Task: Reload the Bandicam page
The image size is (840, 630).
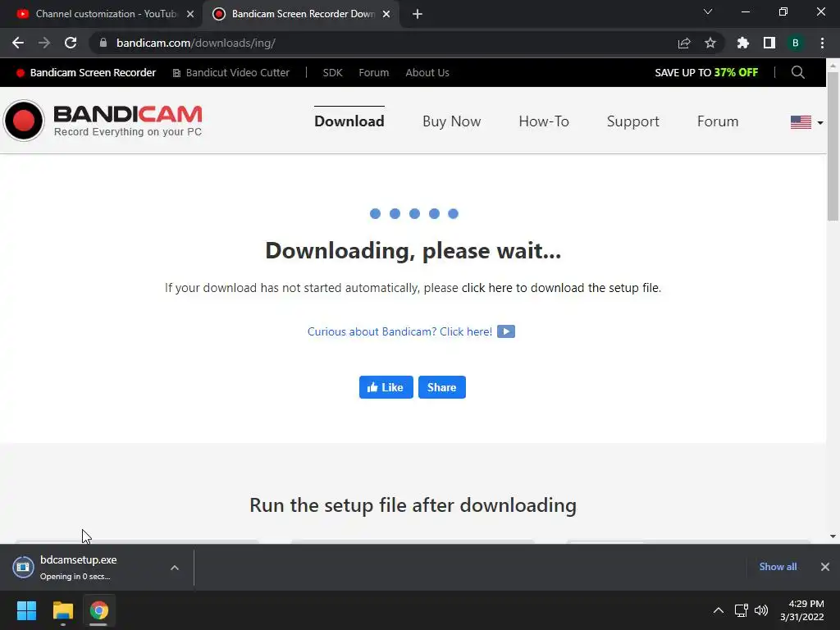Action: tap(71, 43)
